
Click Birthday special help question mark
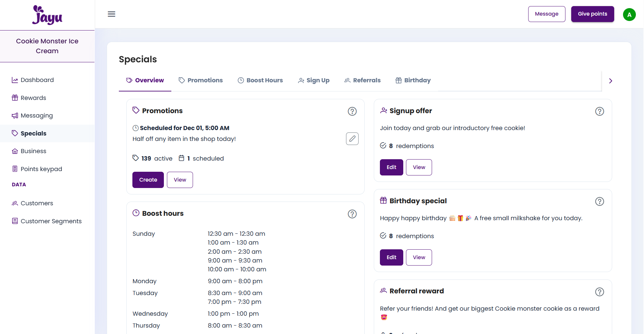(599, 201)
